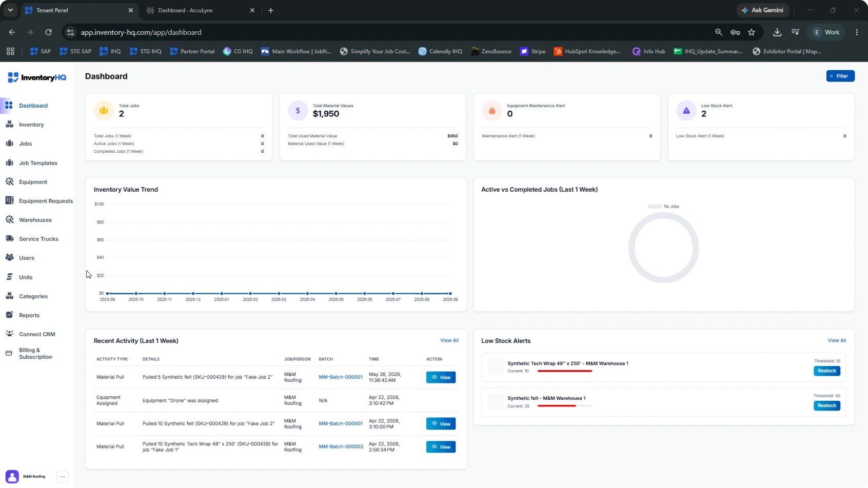Reload the page in the browser
Screen dimensions: 868x488
tap(48, 32)
